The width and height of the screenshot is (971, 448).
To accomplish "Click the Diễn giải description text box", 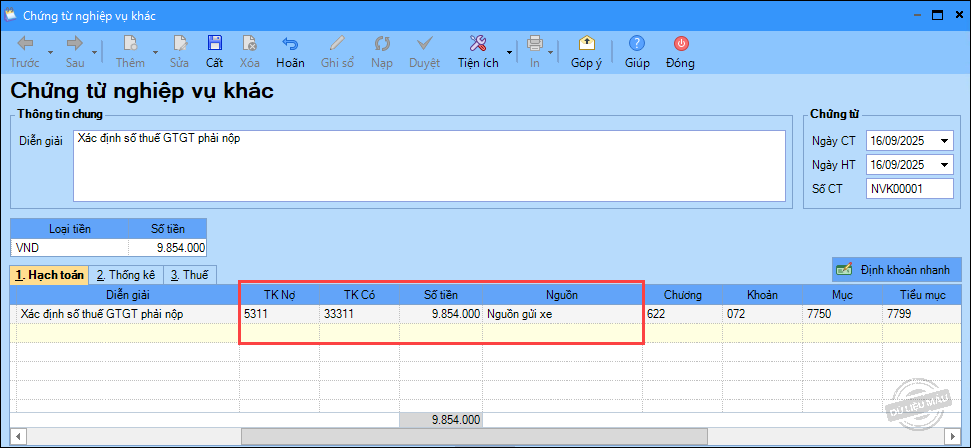I will (428, 166).
